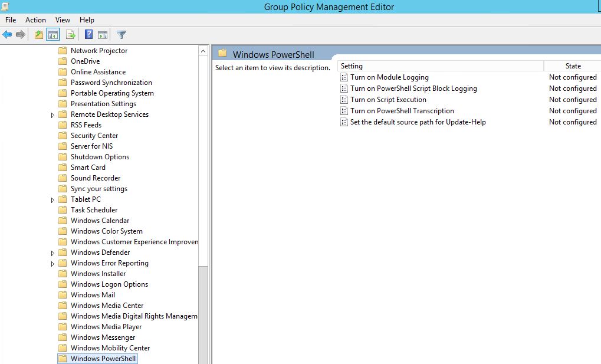Select Turn on PowerShell Script Block Logging
This screenshot has width=601, height=364.
pyautogui.click(x=413, y=88)
